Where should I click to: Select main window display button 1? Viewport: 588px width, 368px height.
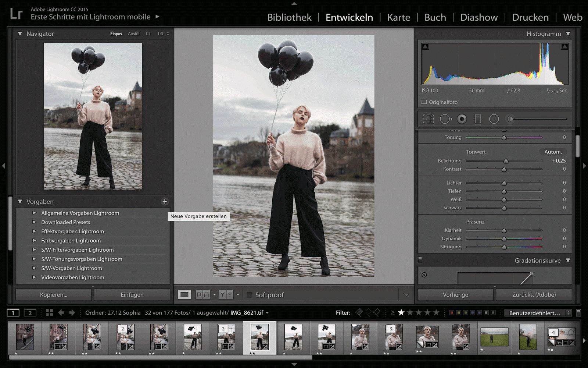(x=13, y=313)
